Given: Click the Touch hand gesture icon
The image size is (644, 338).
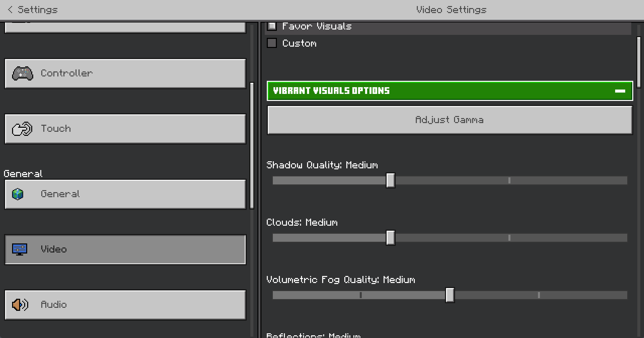Looking at the screenshot, I should pos(22,129).
